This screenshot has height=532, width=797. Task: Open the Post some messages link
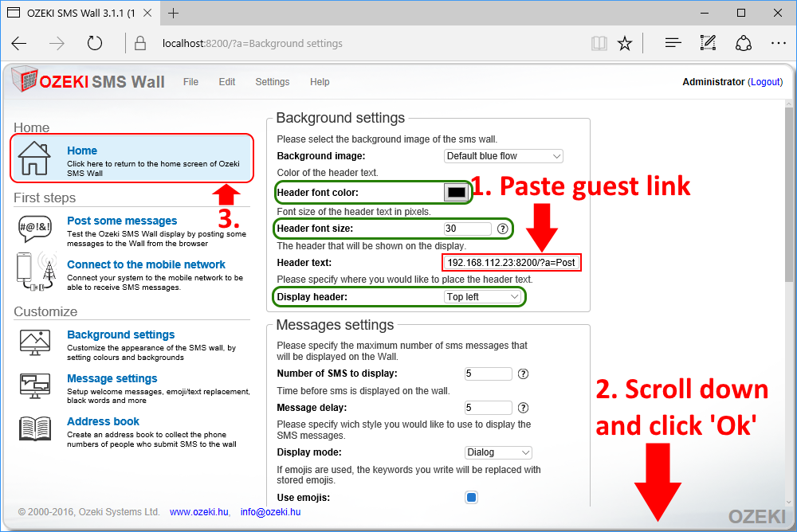[122, 221]
